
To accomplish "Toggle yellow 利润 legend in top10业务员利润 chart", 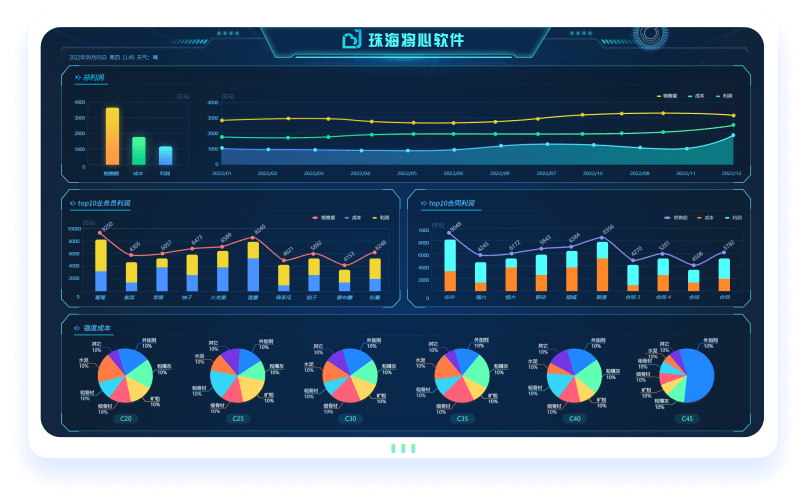I will tap(381, 218).
